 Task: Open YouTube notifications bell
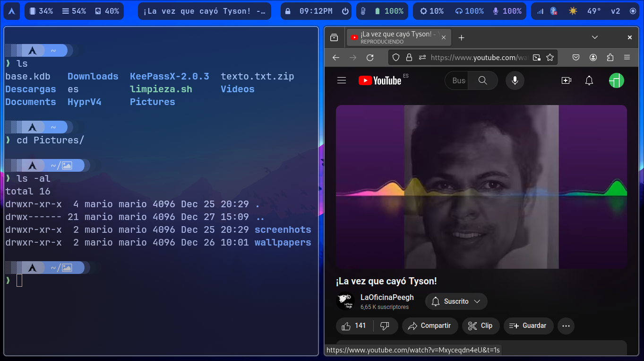589,80
